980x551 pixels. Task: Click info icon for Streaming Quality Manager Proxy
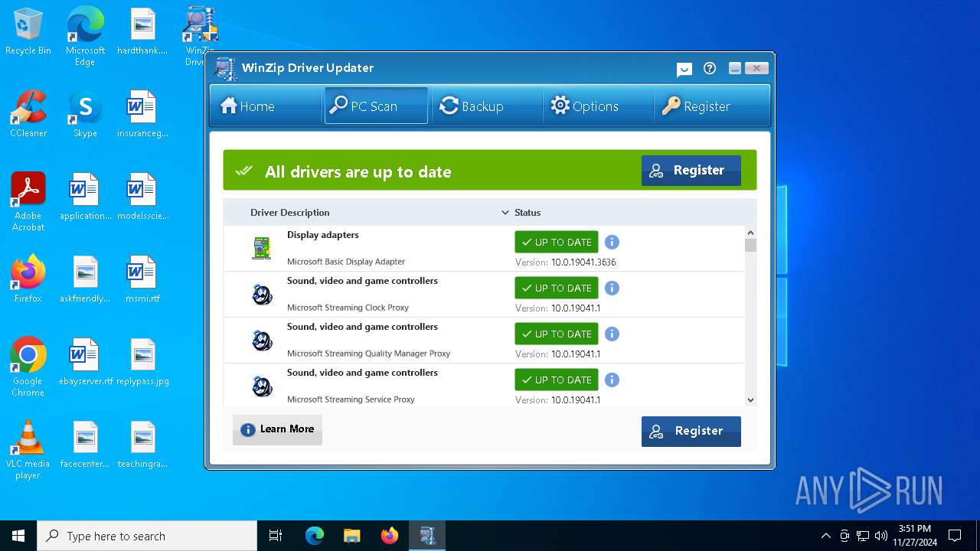612,334
